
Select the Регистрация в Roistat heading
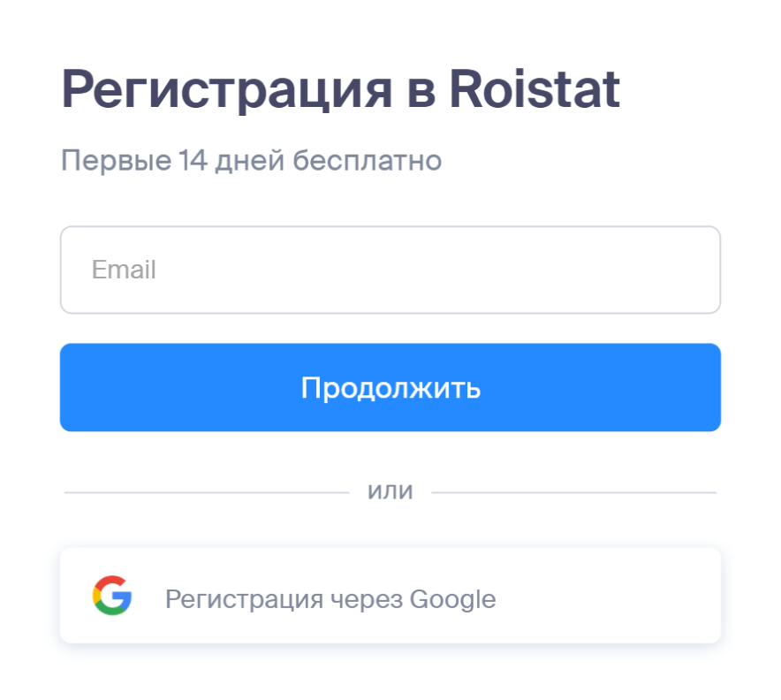341,89
